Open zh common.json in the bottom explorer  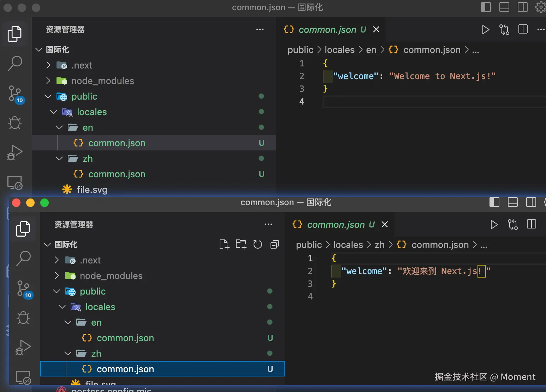[162, 369]
